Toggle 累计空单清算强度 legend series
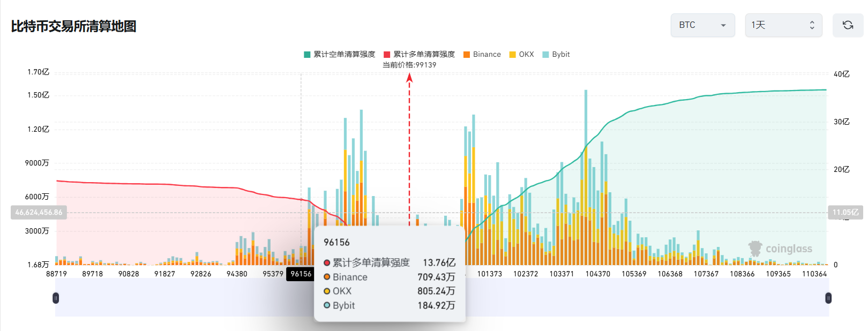Screen dimensions: 868x331 point(339,54)
